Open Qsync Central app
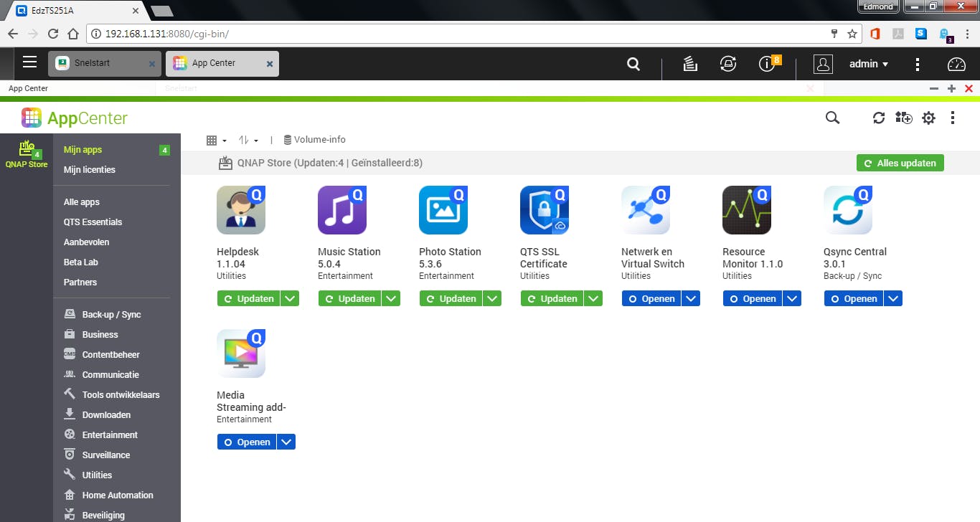Viewport: 980px width, 522px height. pyautogui.click(x=853, y=299)
